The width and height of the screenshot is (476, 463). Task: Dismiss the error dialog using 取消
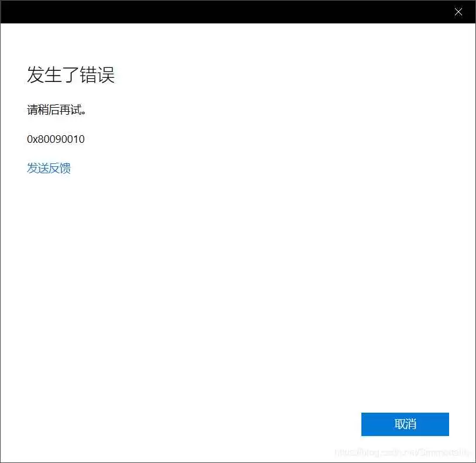(405, 424)
